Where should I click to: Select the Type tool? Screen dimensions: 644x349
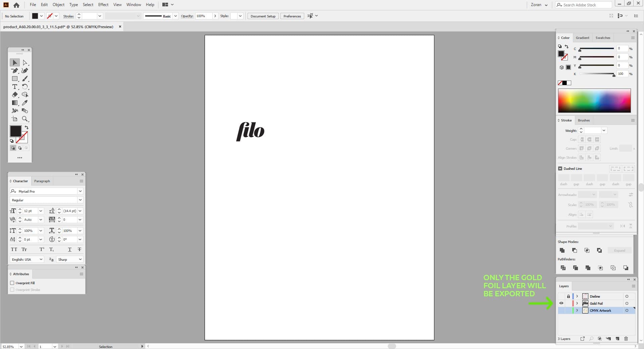point(15,87)
